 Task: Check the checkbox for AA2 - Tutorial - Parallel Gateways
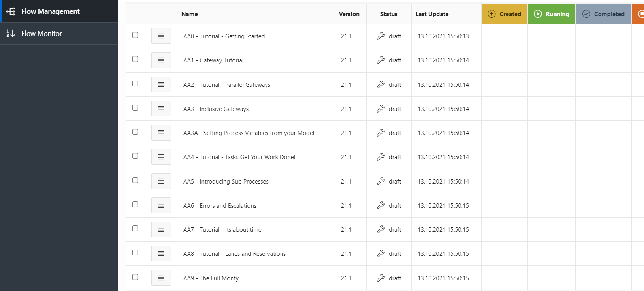136,83
